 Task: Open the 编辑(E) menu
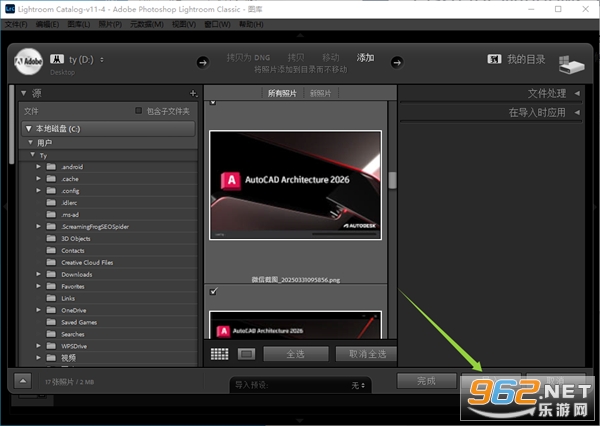(47, 24)
